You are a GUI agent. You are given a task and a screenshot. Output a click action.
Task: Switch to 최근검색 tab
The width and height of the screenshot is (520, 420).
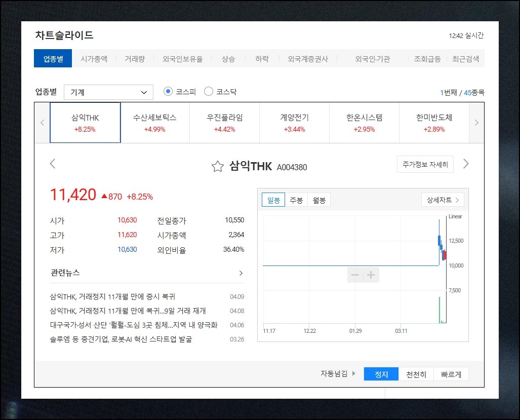click(x=466, y=59)
